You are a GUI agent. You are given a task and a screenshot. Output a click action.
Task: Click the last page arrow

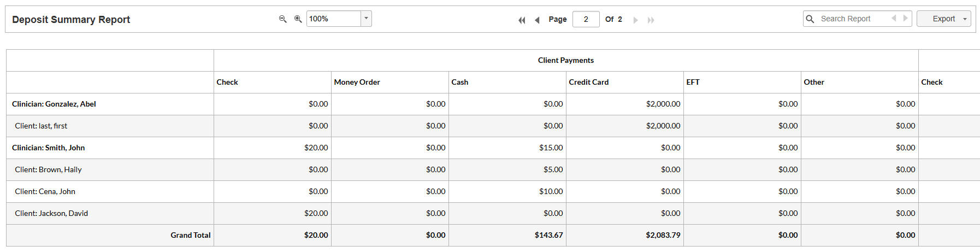[x=651, y=20]
